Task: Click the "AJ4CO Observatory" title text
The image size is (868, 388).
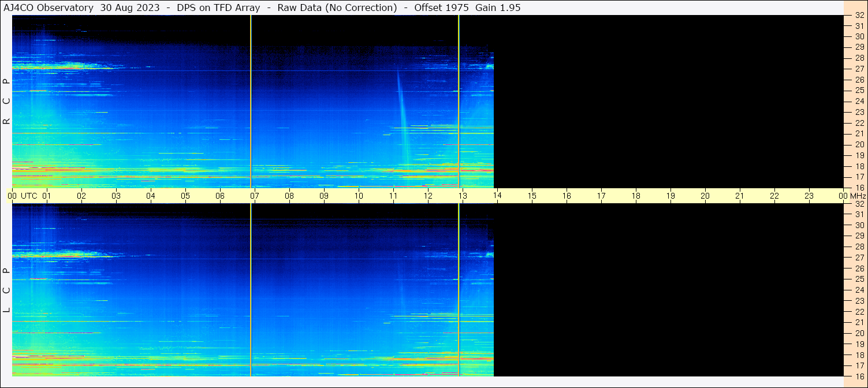Action: pyautogui.click(x=49, y=8)
